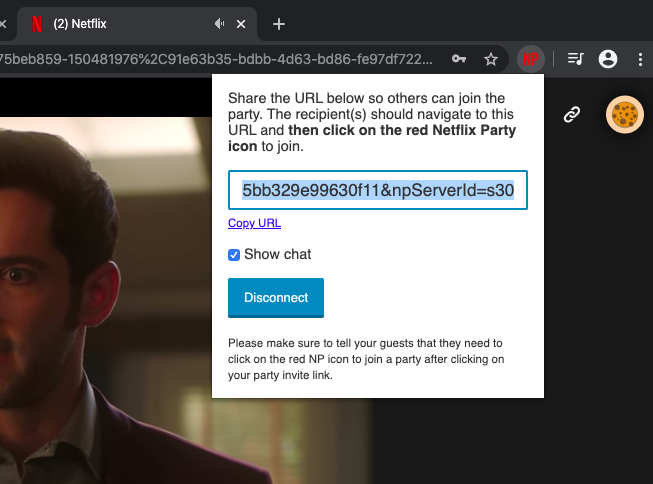The image size is (653, 484).
Task: Mute the Netflix tab audio icon
Action: click(x=219, y=24)
